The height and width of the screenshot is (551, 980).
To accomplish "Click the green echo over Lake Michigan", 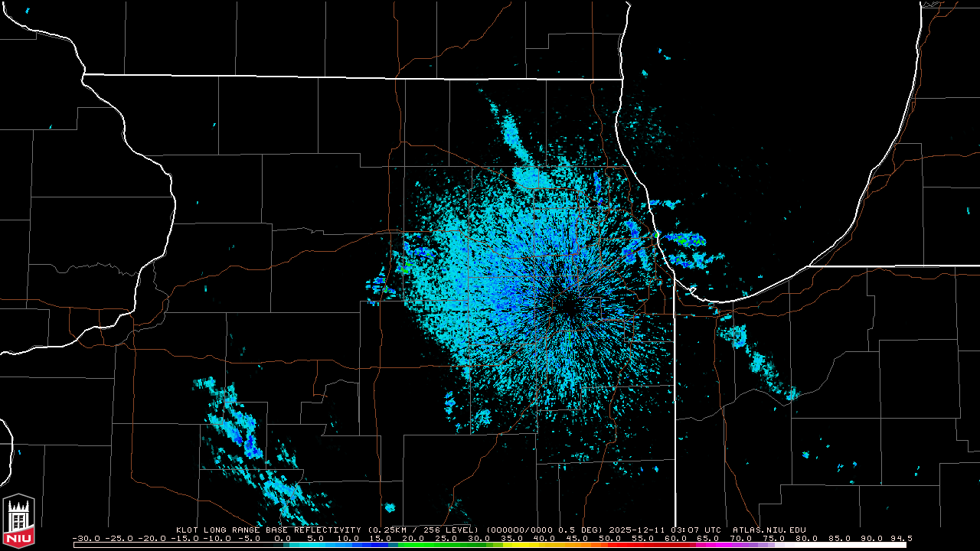I will pos(680,240).
